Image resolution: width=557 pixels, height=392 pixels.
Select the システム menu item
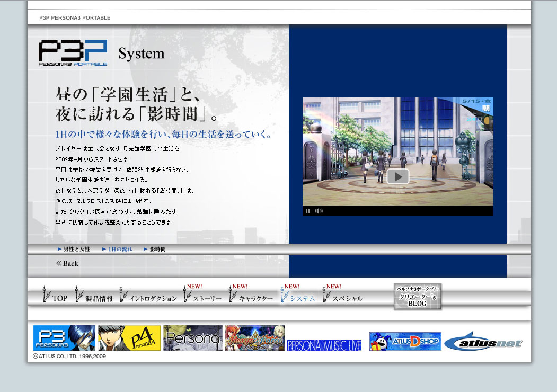[298, 294]
